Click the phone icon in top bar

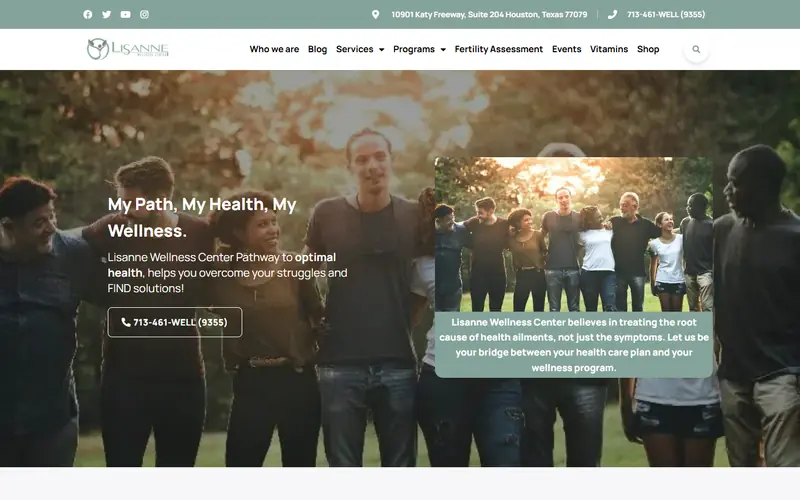click(612, 14)
